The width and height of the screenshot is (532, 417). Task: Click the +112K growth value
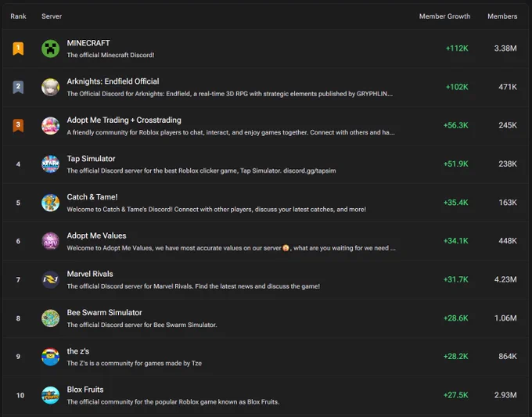coord(457,49)
